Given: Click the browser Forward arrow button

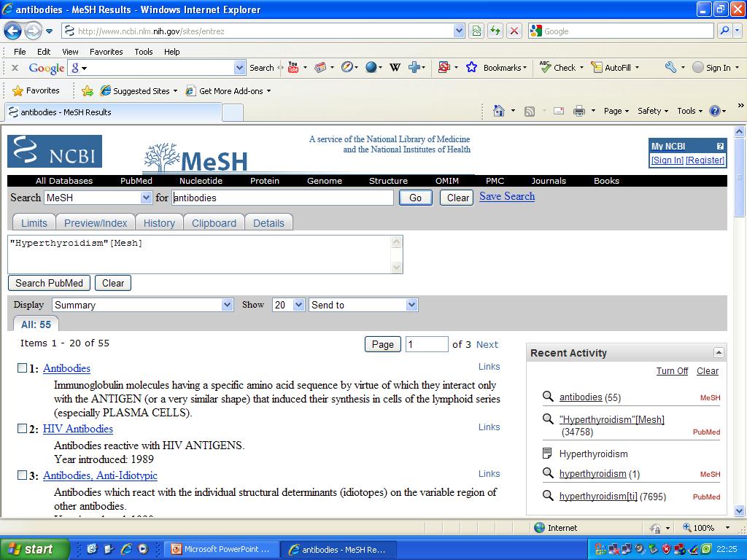Looking at the screenshot, I should pyautogui.click(x=33, y=31).
